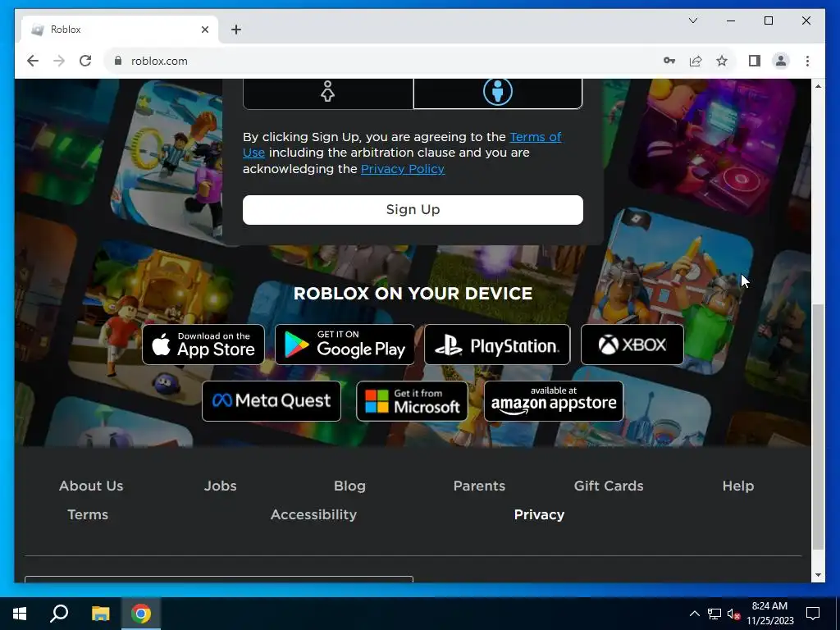Open a new browser tab

236,30
